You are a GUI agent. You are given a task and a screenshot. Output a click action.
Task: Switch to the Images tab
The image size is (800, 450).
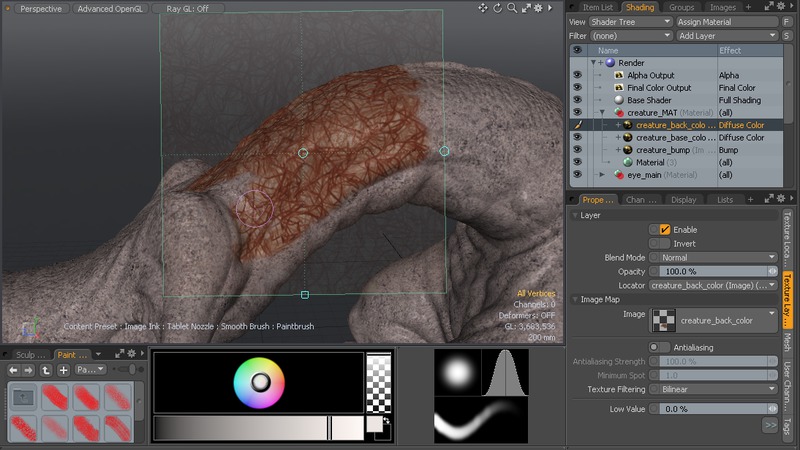[x=722, y=7]
